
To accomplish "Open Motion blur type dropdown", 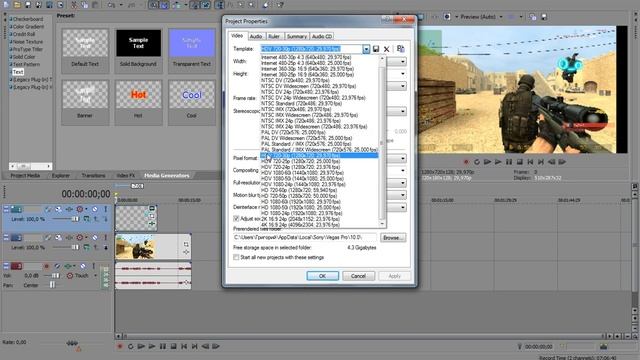I will [x=402, y=195].
